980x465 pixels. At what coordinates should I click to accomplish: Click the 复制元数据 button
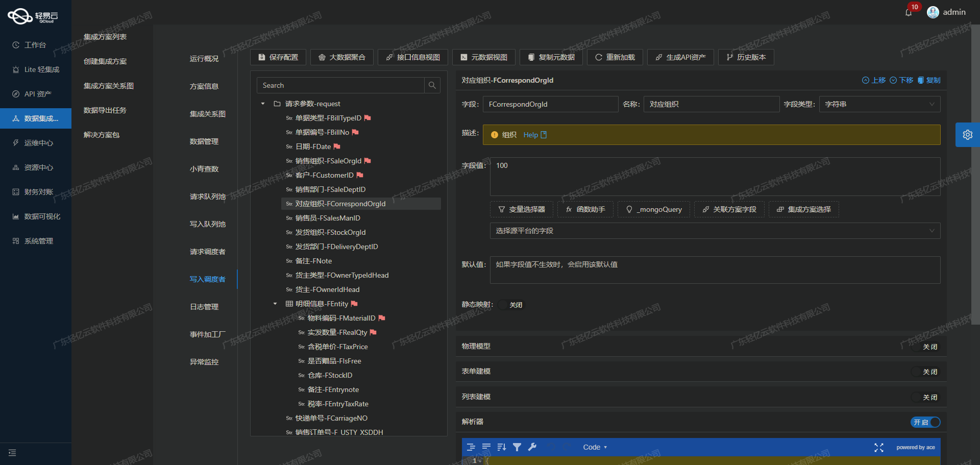point(551,57)
